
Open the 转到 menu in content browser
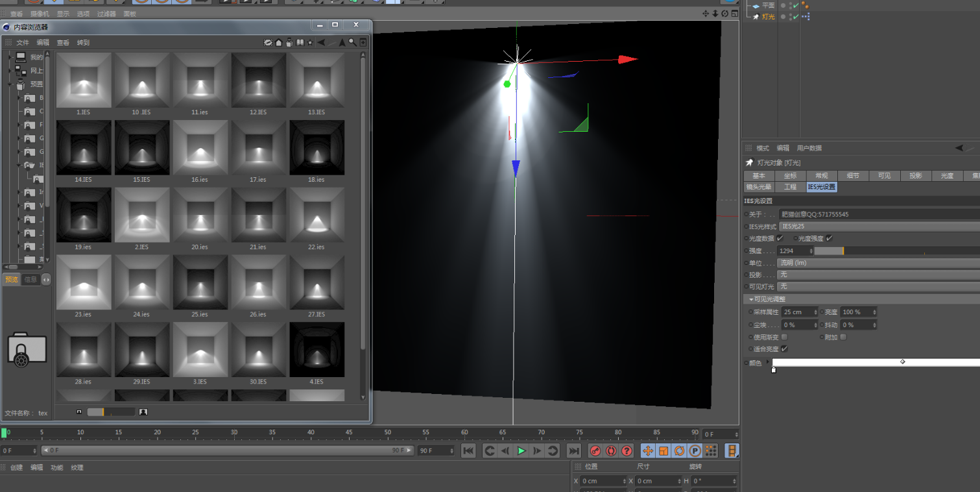(x=83, y=42)
